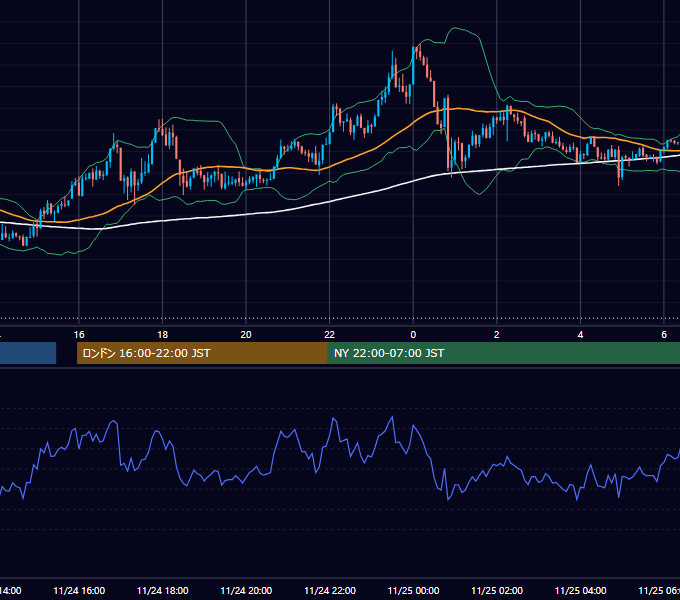Click the 2 hour label on upper axis

(497, 335)
